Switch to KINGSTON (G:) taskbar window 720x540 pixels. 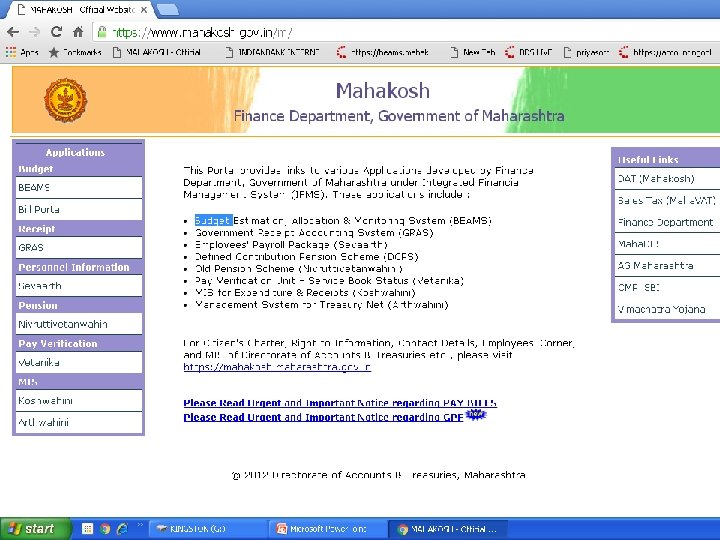tap(206, 529)
